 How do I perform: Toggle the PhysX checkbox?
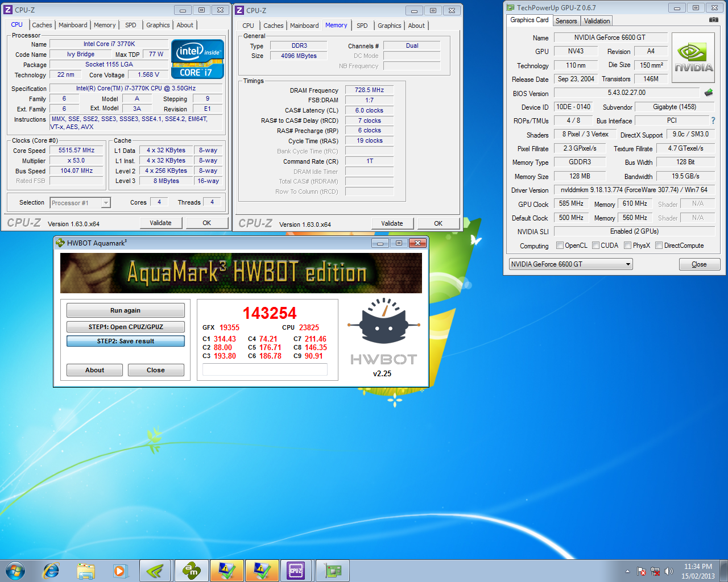pos(627,246)
